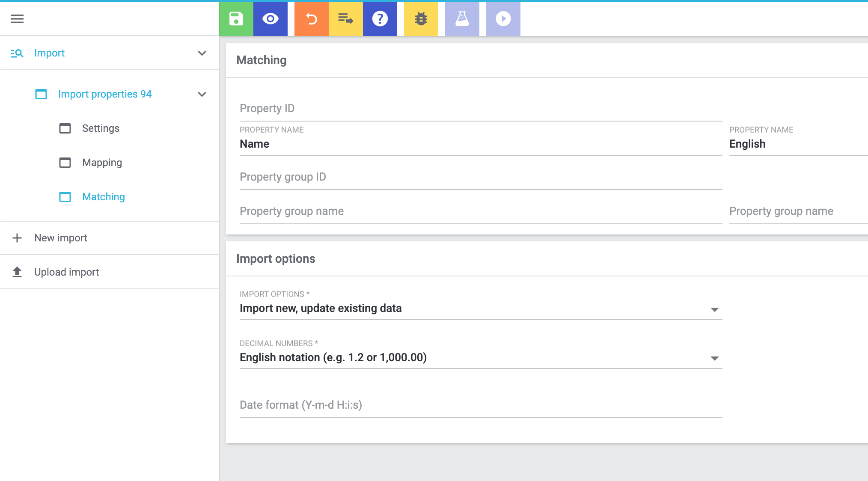This screenshot has width=868, height=481.
Task: Click the Property ID field
Action: [x=480, y=109]
